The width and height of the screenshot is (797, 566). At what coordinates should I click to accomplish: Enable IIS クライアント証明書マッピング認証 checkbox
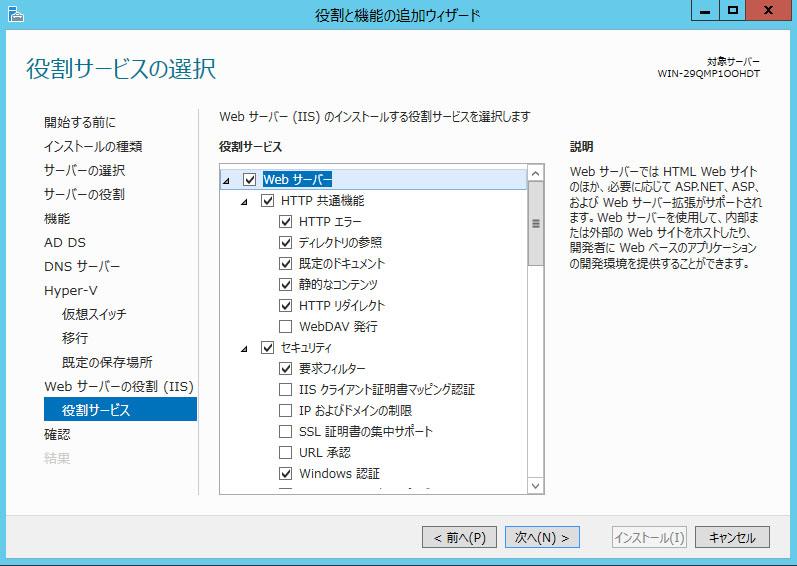tap(286, 390)
